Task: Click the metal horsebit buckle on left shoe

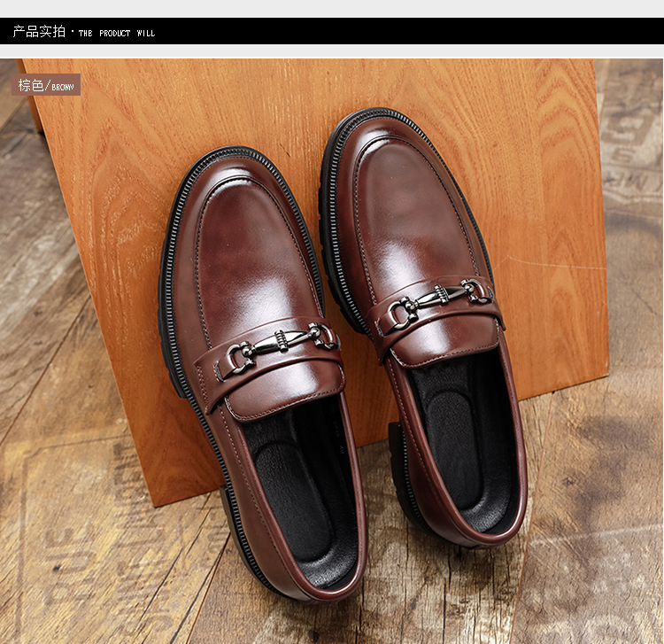Action: tap(278, 345)
